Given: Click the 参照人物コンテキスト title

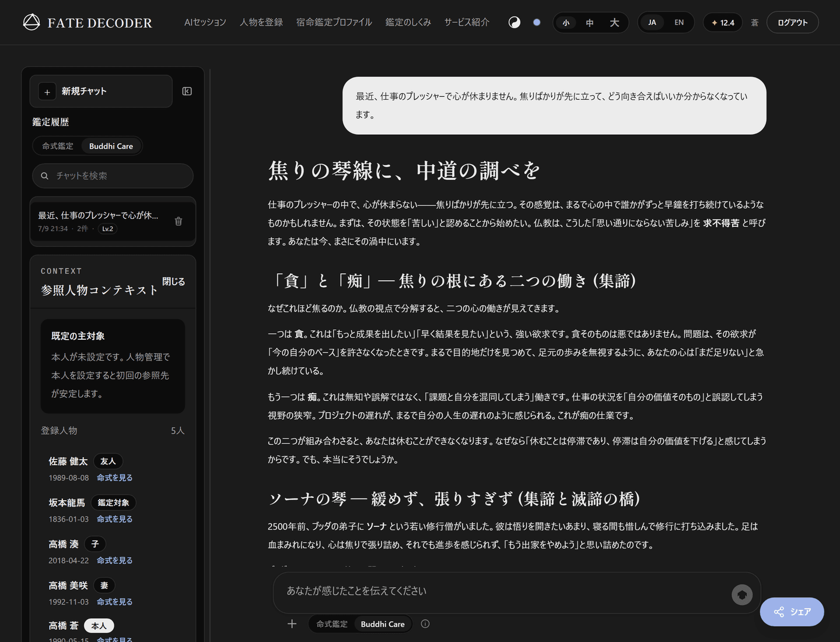Looking at the screenshot, I should [99, 290].
